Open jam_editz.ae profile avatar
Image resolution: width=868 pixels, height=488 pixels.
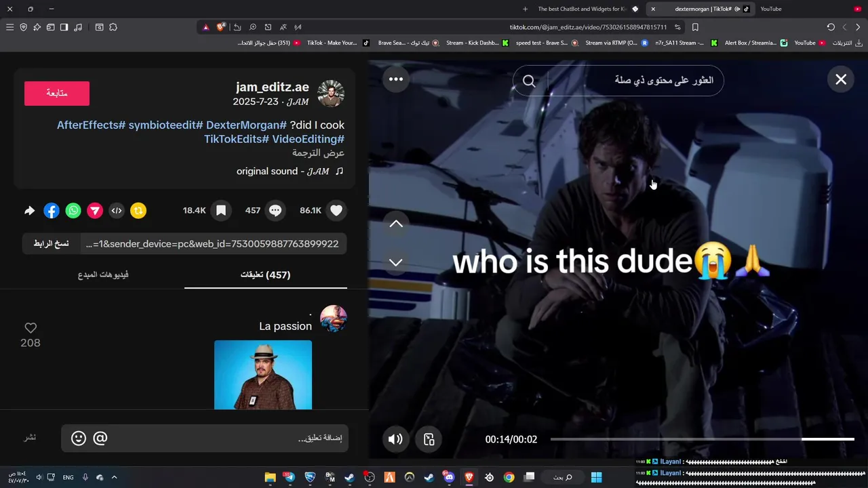(x=331, y=94)
